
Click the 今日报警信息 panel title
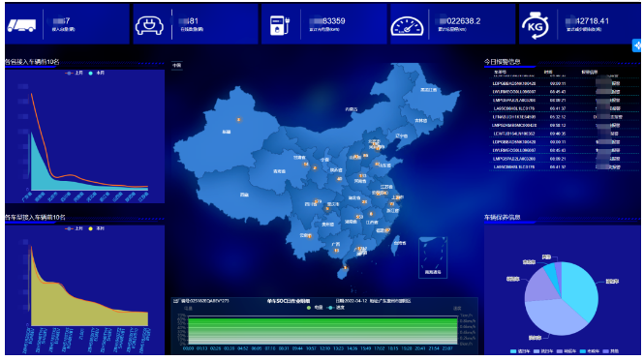[503, 62]
